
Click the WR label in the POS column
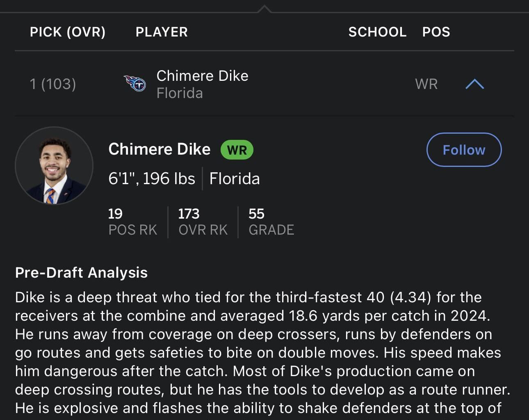pyautogui.click(x=426, y=84)
